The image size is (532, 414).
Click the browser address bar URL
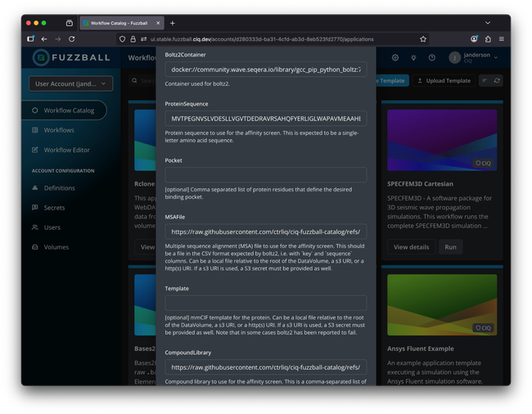coord(262,39)
